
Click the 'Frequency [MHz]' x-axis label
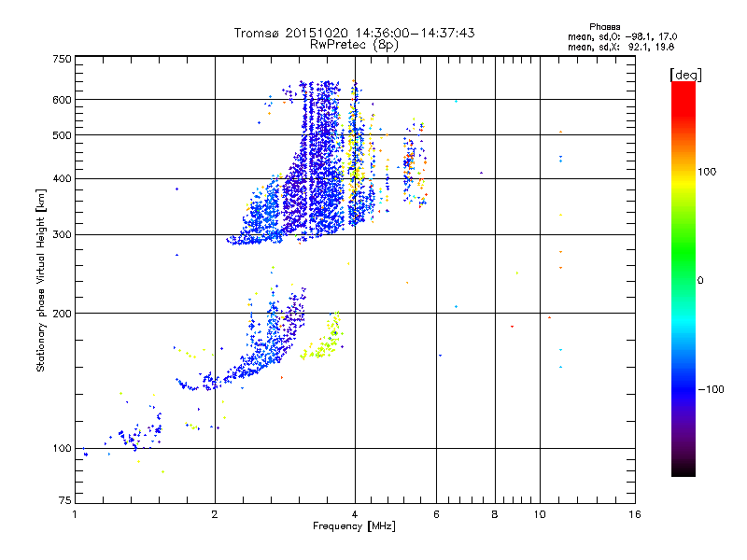tap(354, 526)
